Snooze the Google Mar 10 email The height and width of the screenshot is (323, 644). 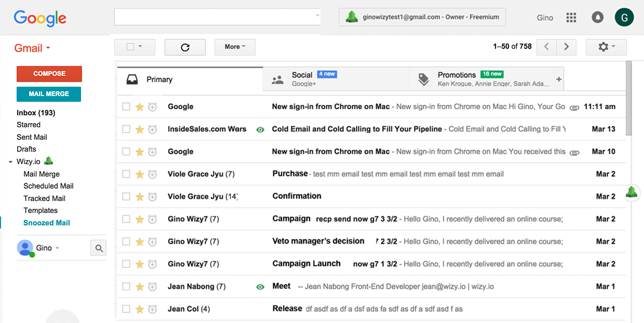(152, 152)
